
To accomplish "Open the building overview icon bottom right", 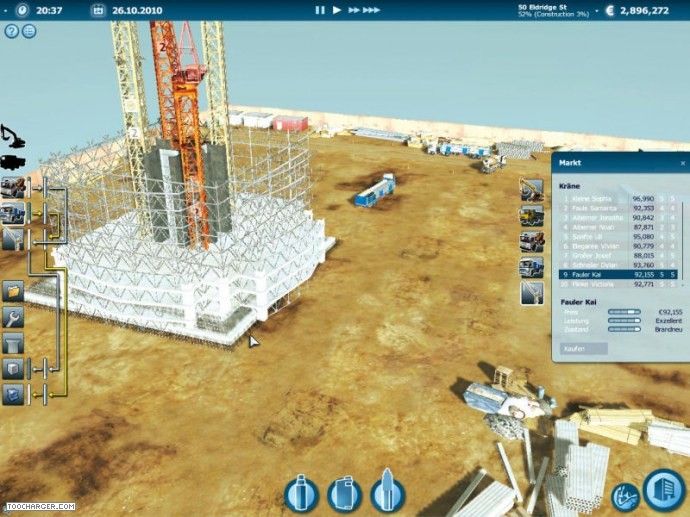I will [x=663, y=489].
